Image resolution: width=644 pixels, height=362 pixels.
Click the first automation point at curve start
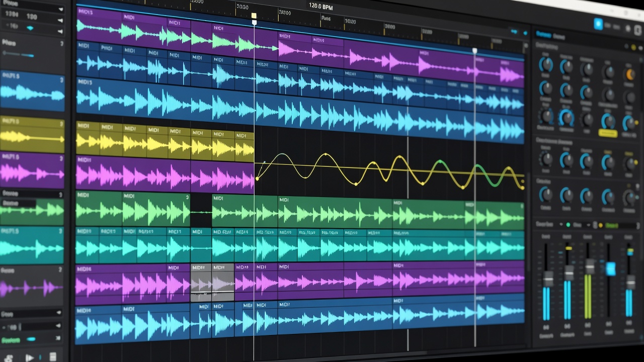(x=258, y=178)
